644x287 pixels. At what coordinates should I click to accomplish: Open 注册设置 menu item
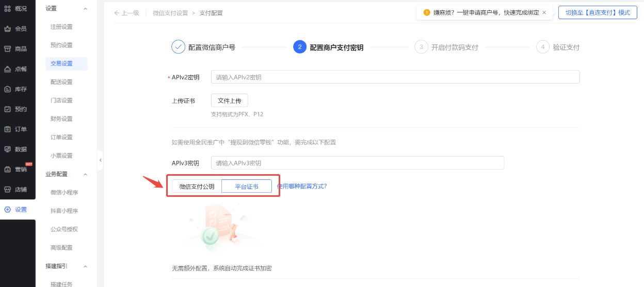(61, 27)
